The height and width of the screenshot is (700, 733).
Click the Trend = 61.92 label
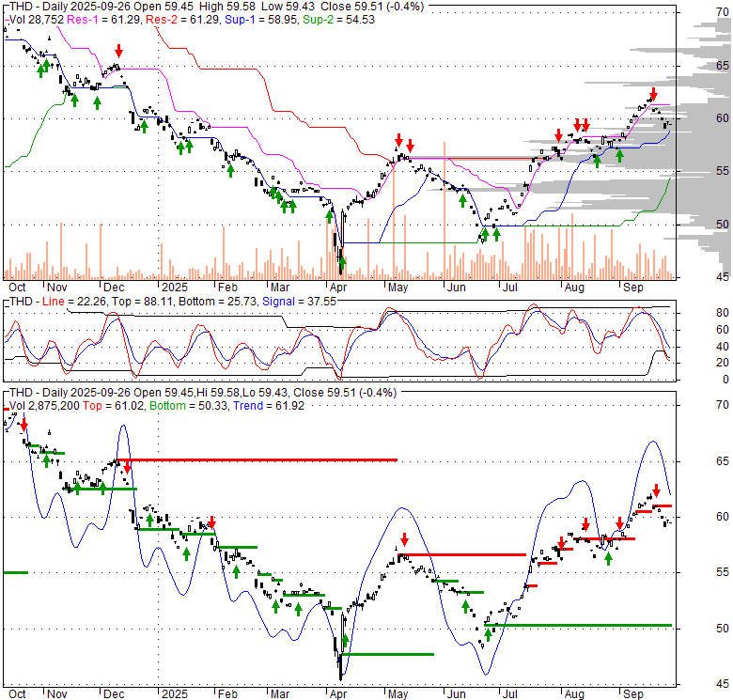(269, 406)
